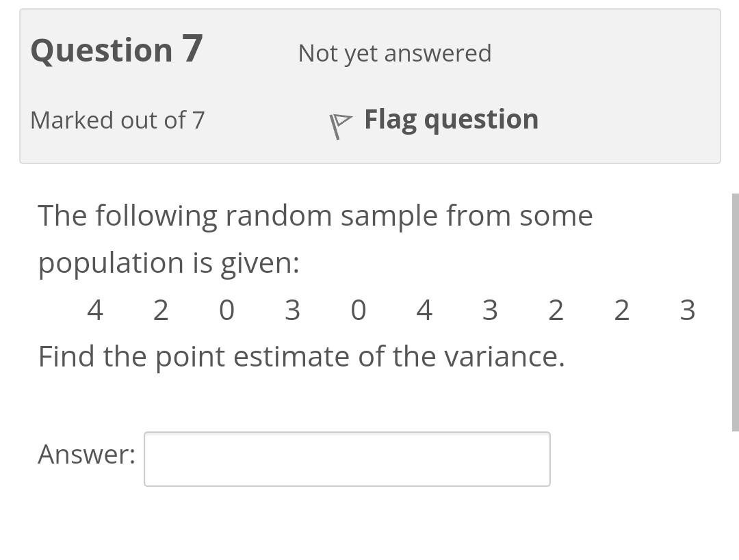Screen dimensions: 739x560
Task: Click the question information panel header area
Action: tap(369, 85)
